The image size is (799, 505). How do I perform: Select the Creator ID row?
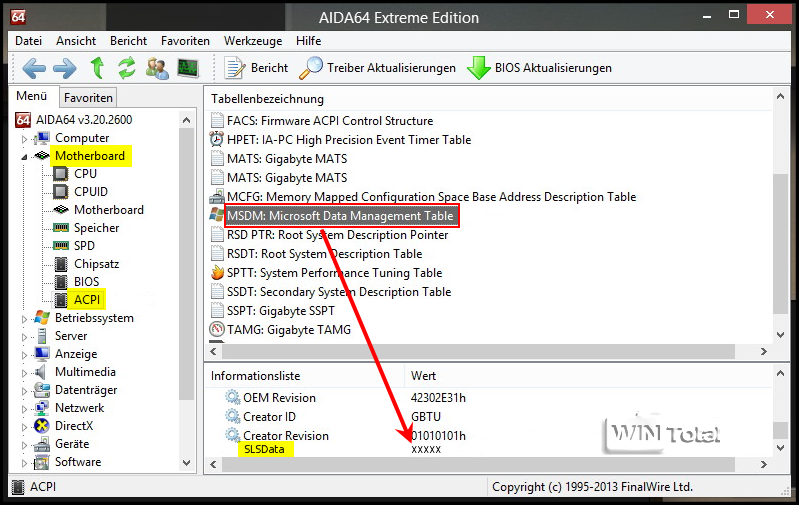coord(269,416)
